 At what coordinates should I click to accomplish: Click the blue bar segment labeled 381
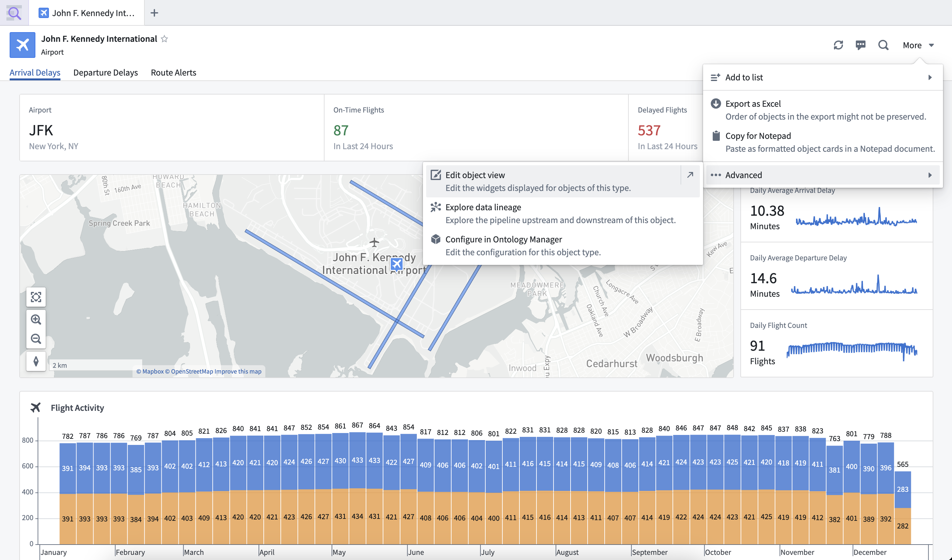point(835,470)
